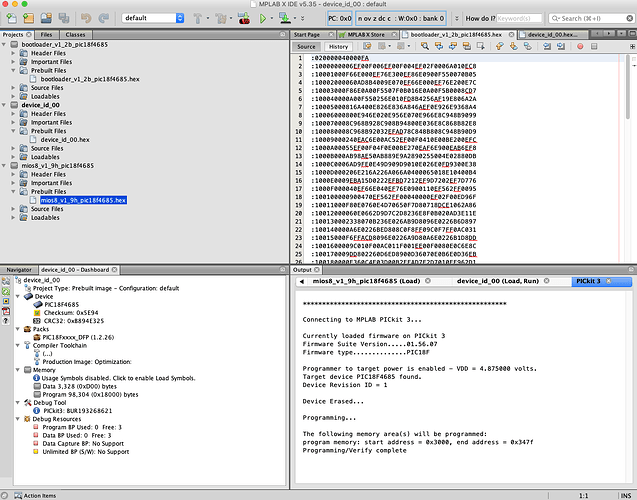This screenshot has height=500, width=637.
Task: Open the configuration dropdown showing default
Action: 153,18
